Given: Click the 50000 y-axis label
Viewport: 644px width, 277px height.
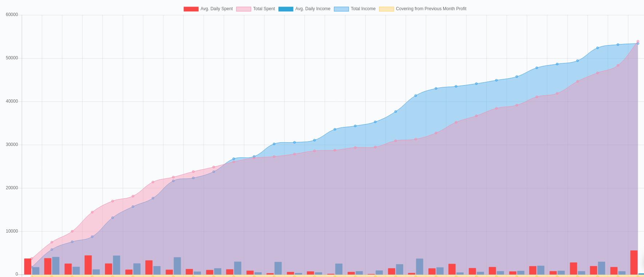Looking at the screenshot, I should (12, 58).
